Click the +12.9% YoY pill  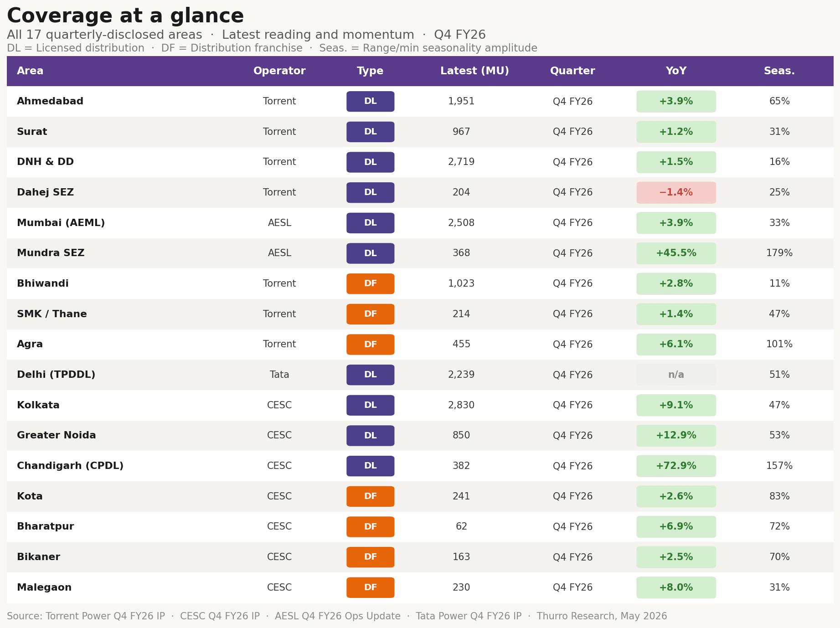(676, 435)
